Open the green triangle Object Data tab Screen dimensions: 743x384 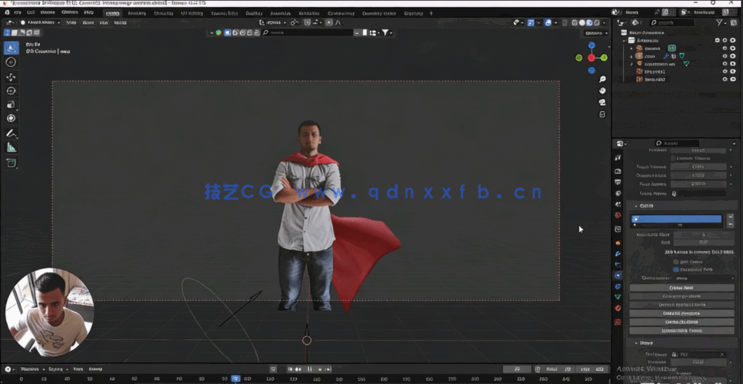618,297
